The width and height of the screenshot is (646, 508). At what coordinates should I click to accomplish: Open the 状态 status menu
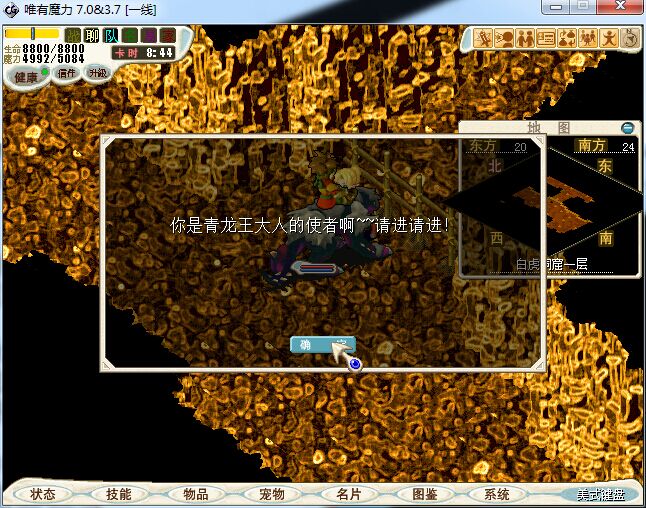point(43,494)
